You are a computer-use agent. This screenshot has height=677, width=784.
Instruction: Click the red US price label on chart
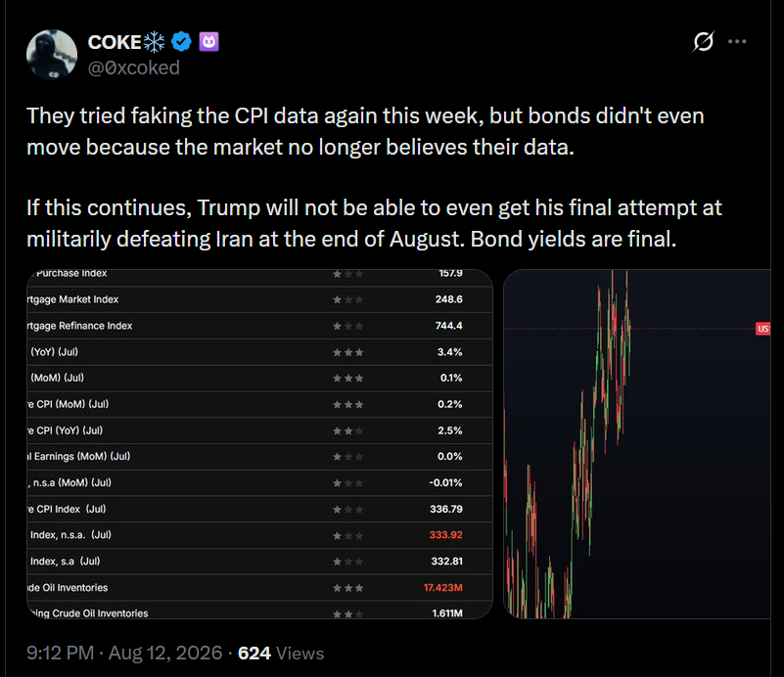click(762, 329)
